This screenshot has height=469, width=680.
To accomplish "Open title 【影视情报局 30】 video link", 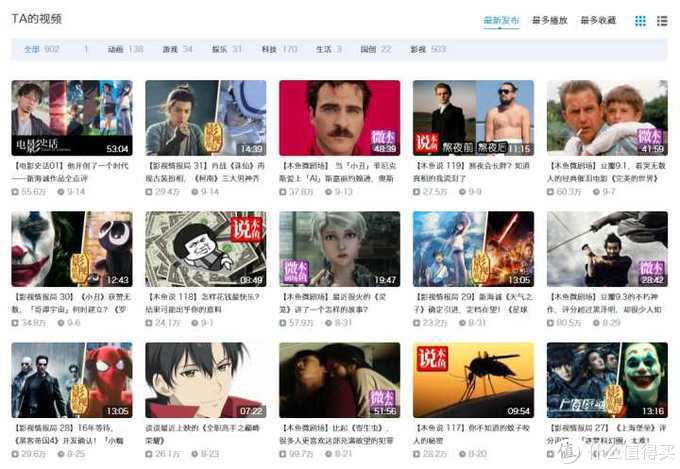I will tap(71, 303).
